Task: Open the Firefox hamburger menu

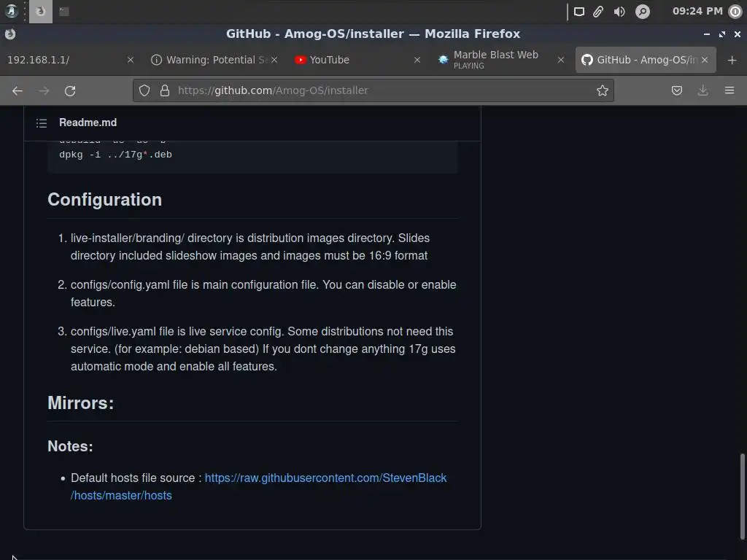Action: point(729,90)
